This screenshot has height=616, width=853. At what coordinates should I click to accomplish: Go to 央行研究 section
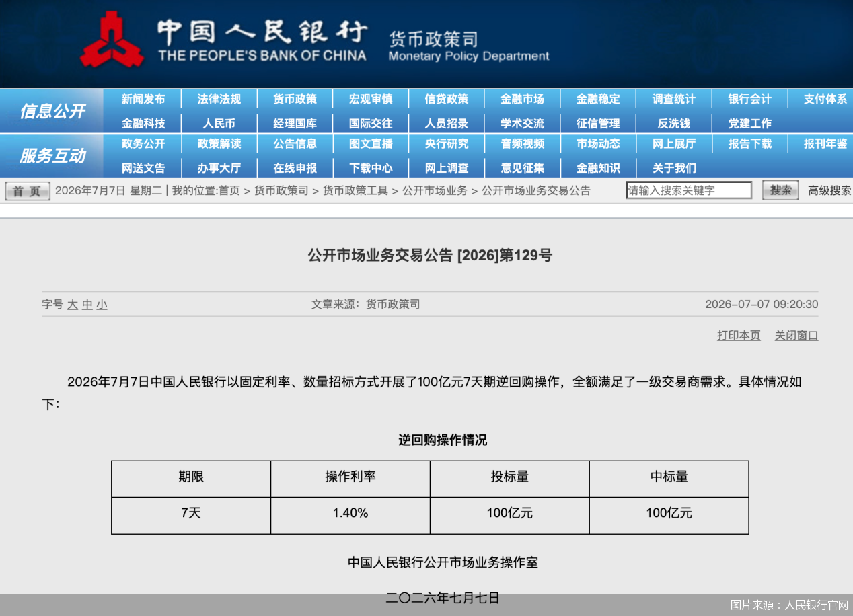pos(446,143)
